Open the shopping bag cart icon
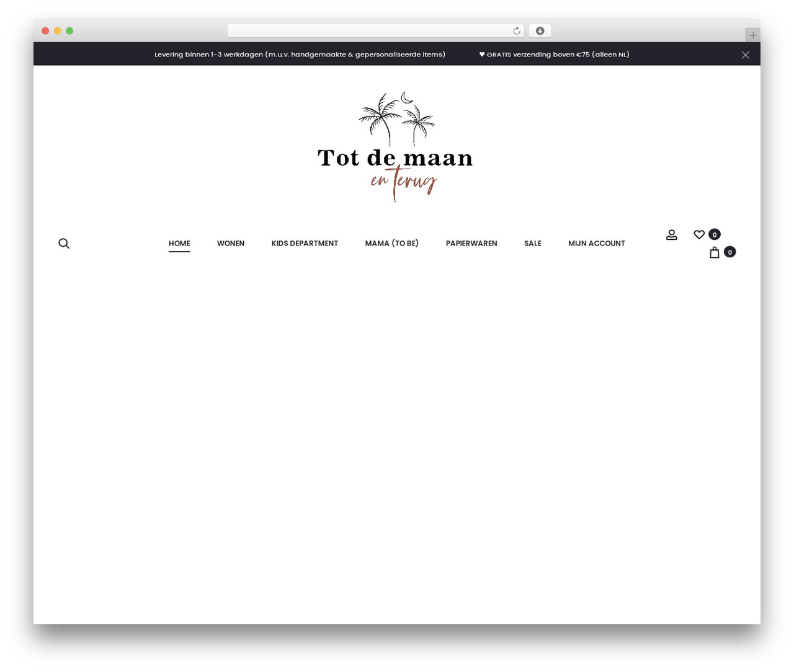 click(x=715, y=252)
